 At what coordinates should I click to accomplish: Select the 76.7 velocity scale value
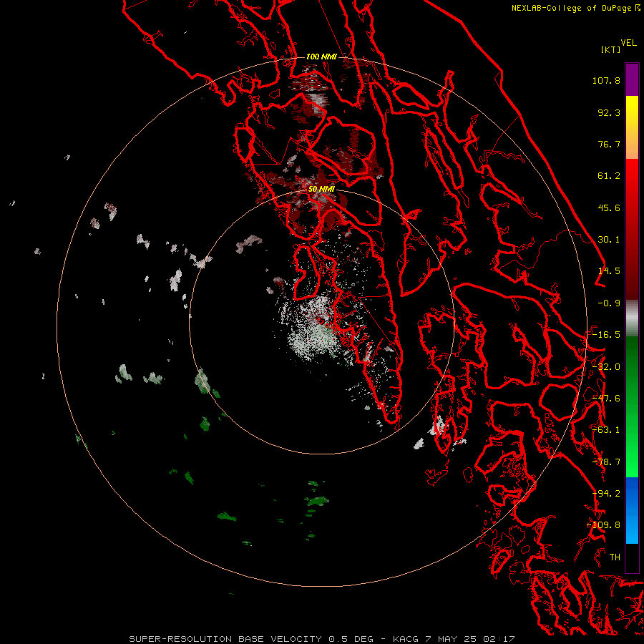pyautogui.click(x=609, y=144)
